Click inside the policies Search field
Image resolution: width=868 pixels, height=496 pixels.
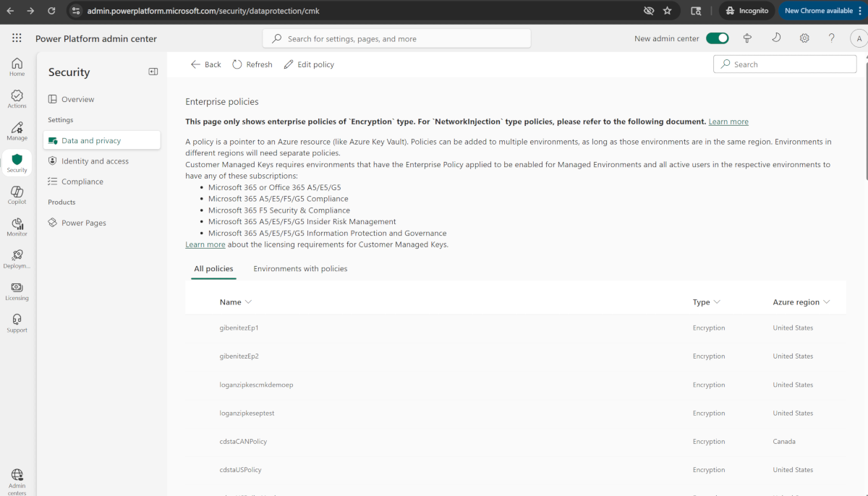pyautogui.click(x=784, y=64)
